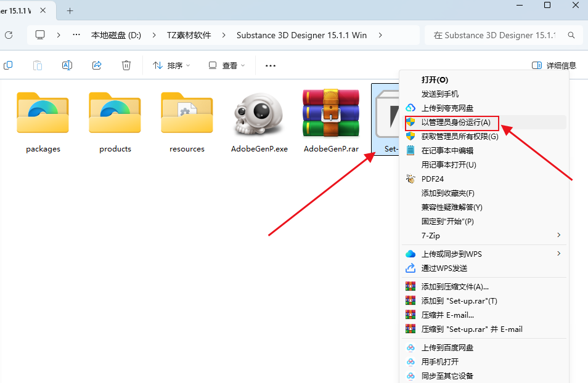588x383 pixels.
Task: Click Substance 3D Designer 15.1.1 Win breadcrumb
Action: click(x=301, y=35)
